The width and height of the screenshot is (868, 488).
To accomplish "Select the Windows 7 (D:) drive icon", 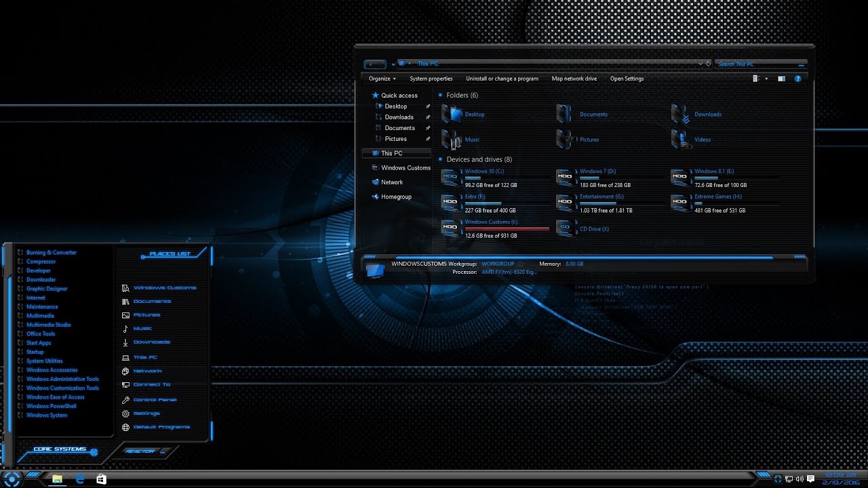I will [565, 178].
